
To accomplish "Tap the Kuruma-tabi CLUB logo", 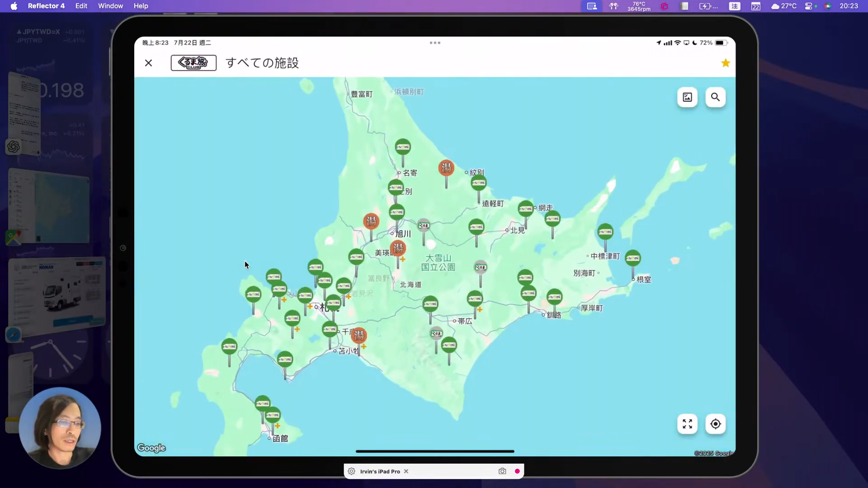I will pos(193,63).
